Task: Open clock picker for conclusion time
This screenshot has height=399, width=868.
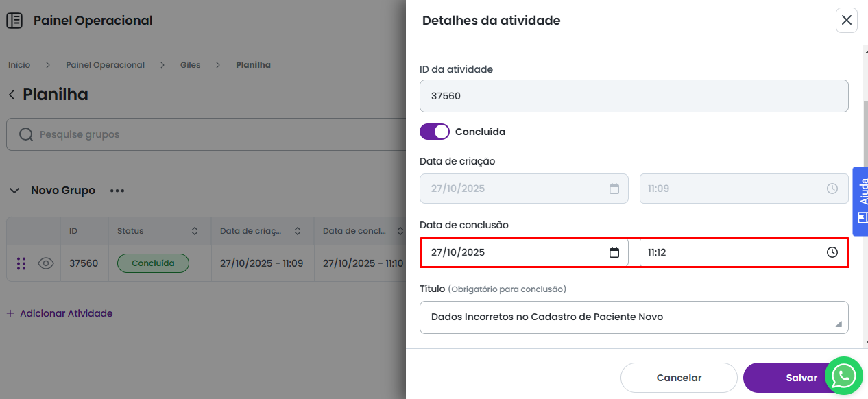Action: click(832, 252)
